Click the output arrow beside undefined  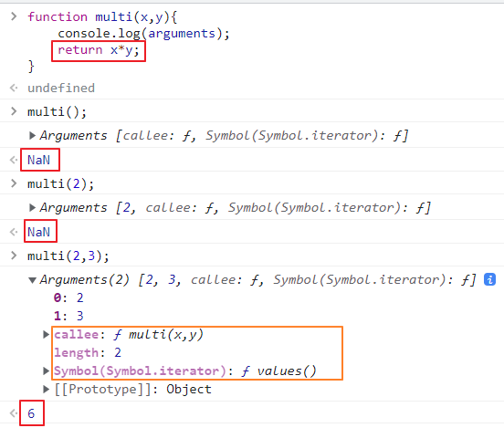pos(14,88)
